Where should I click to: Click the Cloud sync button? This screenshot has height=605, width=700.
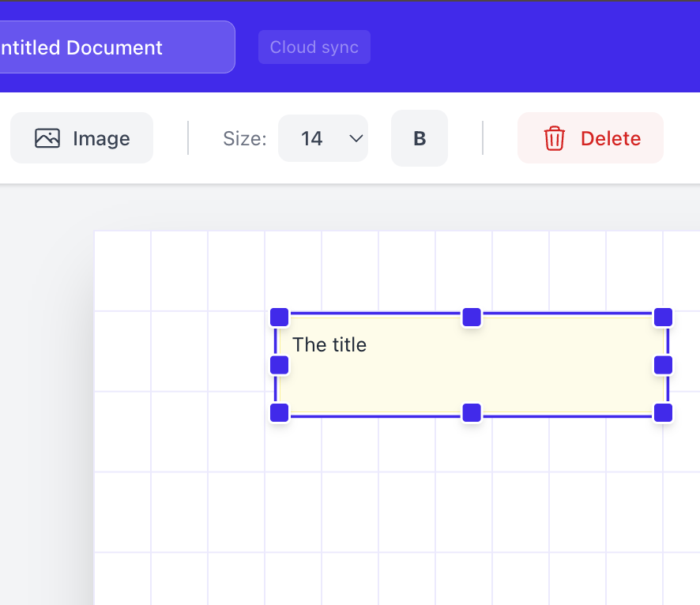click(x=314, y=47)
